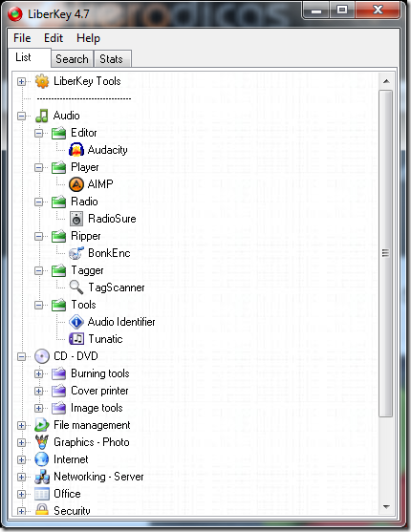Click the blue Audio Identifier info icon
The width and height of the screenshot is (411, 532).
[76, 322]
